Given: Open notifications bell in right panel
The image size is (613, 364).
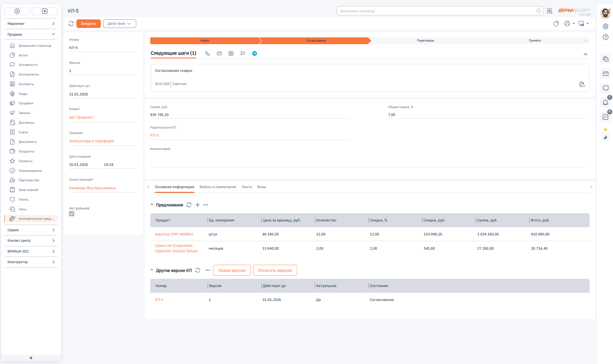Looking at the screenshot, I should point(605,102).
